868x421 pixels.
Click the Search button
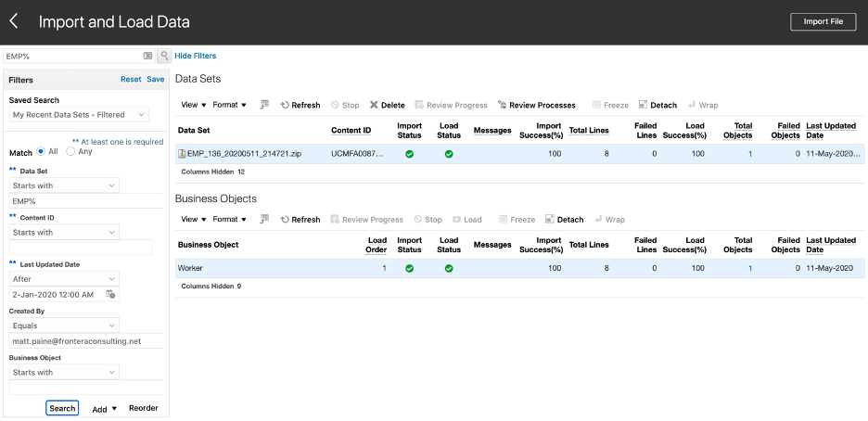coord(62,408)
